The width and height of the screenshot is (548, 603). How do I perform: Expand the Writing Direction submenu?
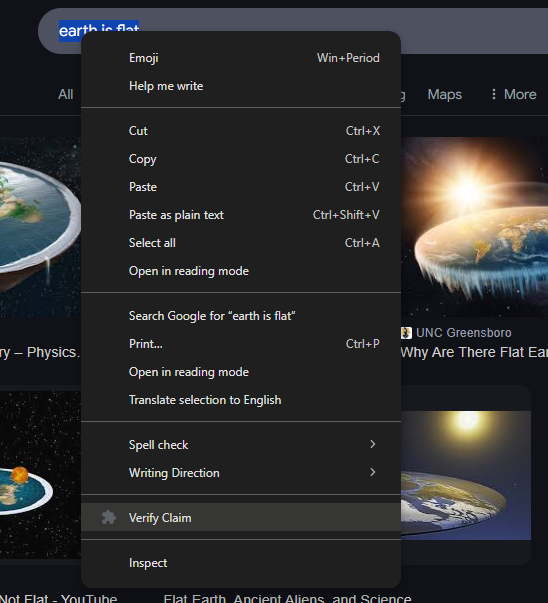(241, 473)
